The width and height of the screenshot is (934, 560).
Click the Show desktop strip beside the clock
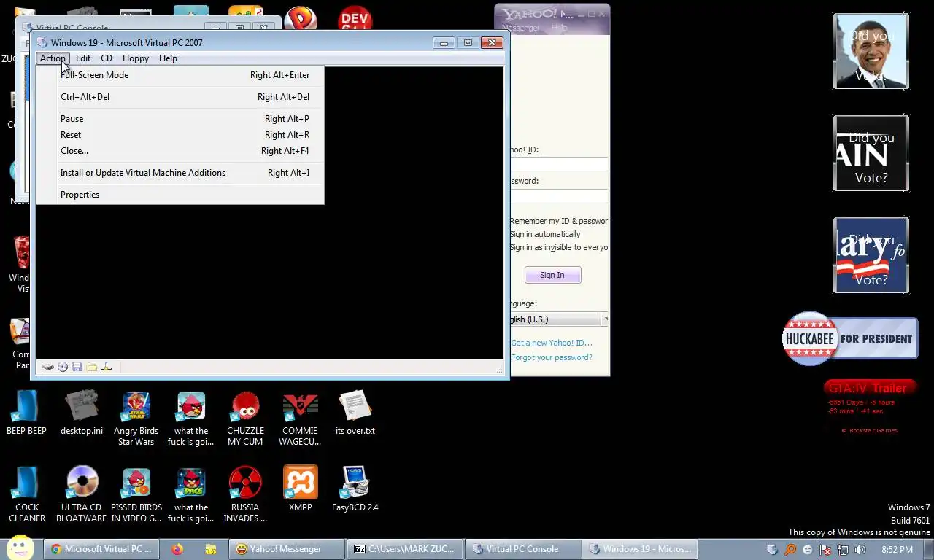tap(928, 549)
